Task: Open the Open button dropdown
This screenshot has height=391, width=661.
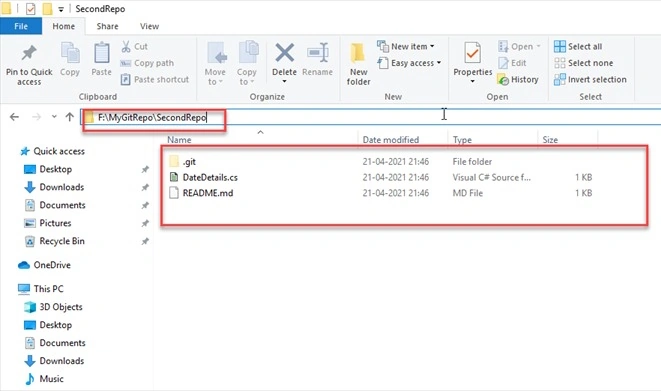Action: click(519, 46)
